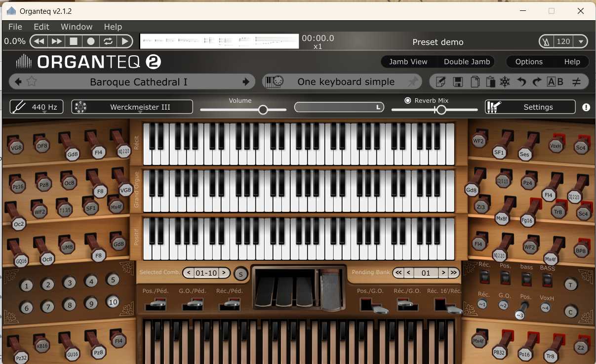Screen dimensions: 596x364
Task: Pull the Oc2 stop knob
Action: pos(19,224)
